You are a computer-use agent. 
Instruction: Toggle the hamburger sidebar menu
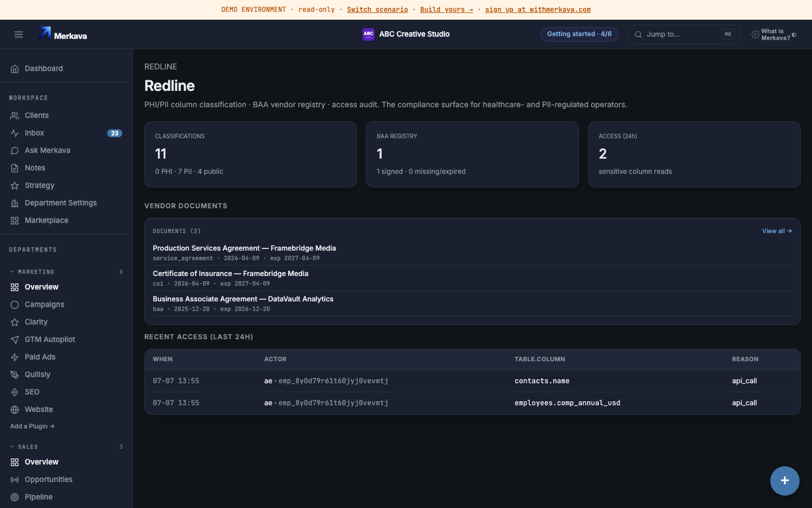coord(19,34)
